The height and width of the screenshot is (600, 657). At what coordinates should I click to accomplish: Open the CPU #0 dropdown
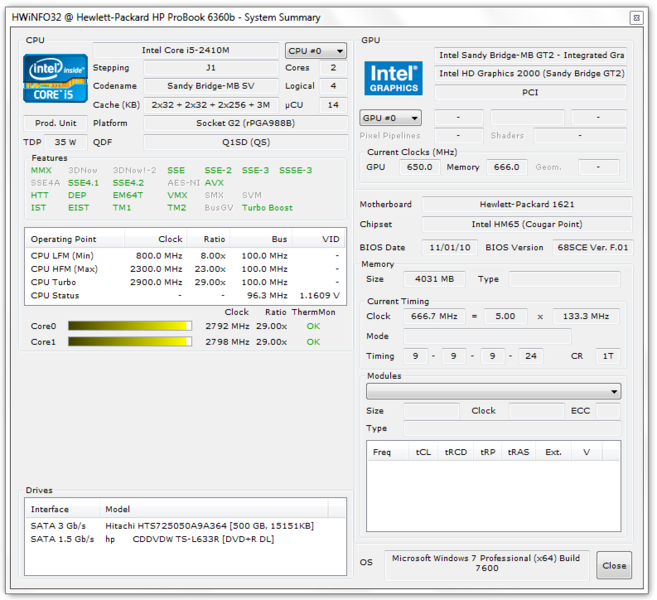316,51
